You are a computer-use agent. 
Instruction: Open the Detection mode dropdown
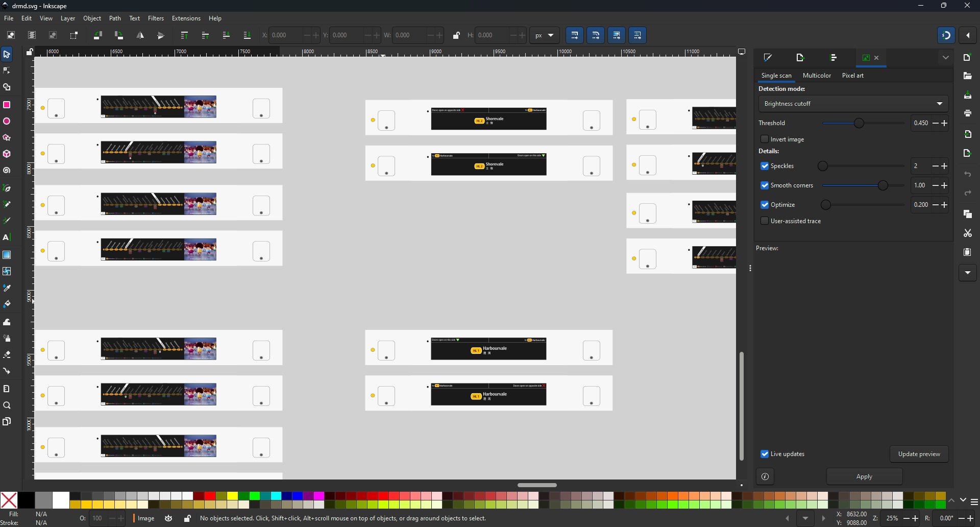(x=853, y=104)
